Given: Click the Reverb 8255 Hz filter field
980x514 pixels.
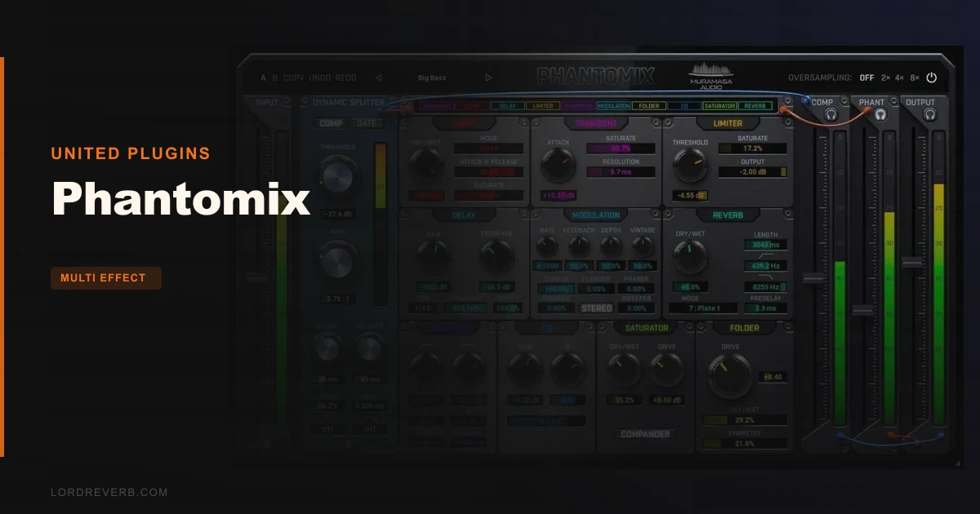Looking at the screenshot, I should point(766,287).
